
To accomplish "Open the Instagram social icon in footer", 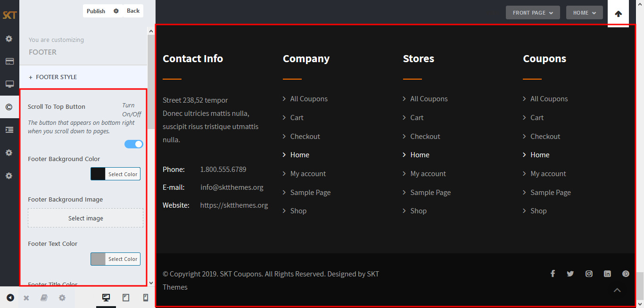I will (589, 274).
